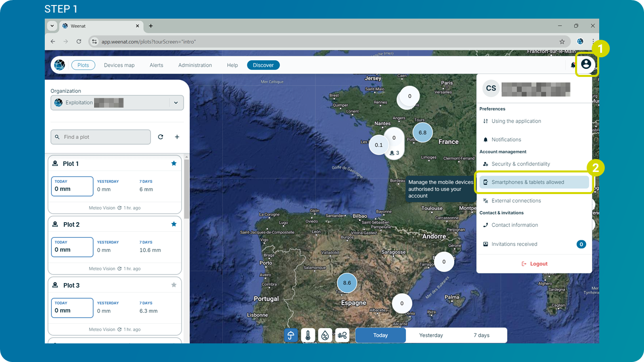Select the humidity droplet map layer
644x362 pixels.
coord(325,335)
